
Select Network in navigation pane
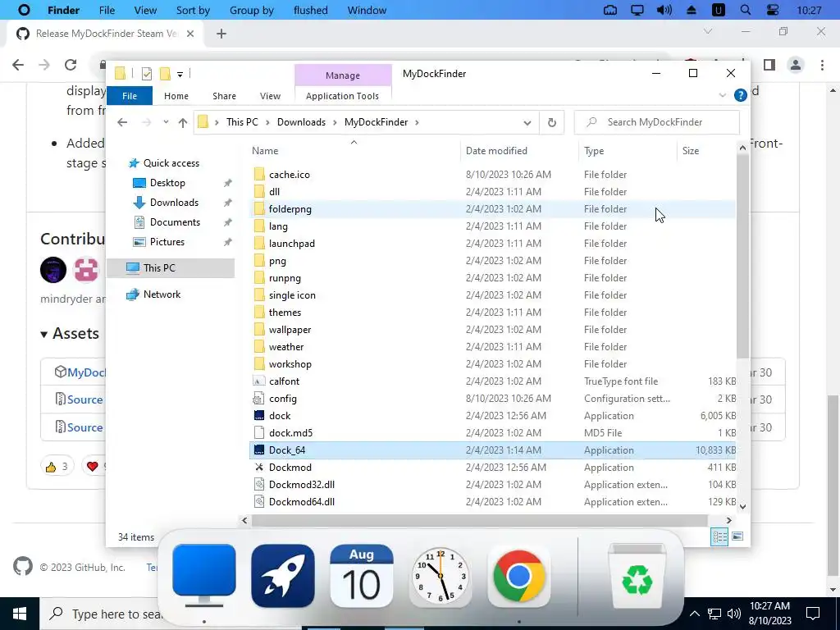[162, 294]
